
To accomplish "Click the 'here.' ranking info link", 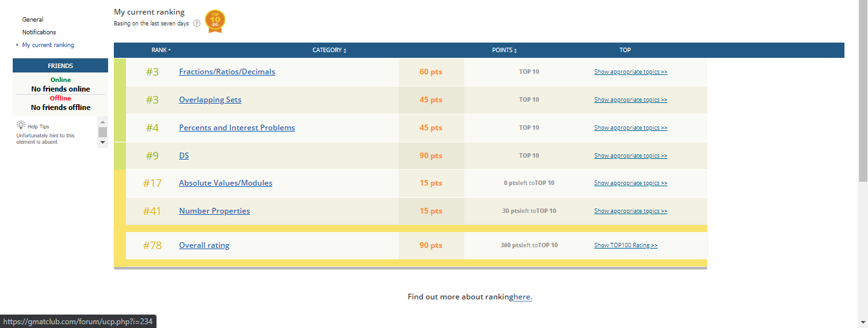I will click(x=523, y=297).
